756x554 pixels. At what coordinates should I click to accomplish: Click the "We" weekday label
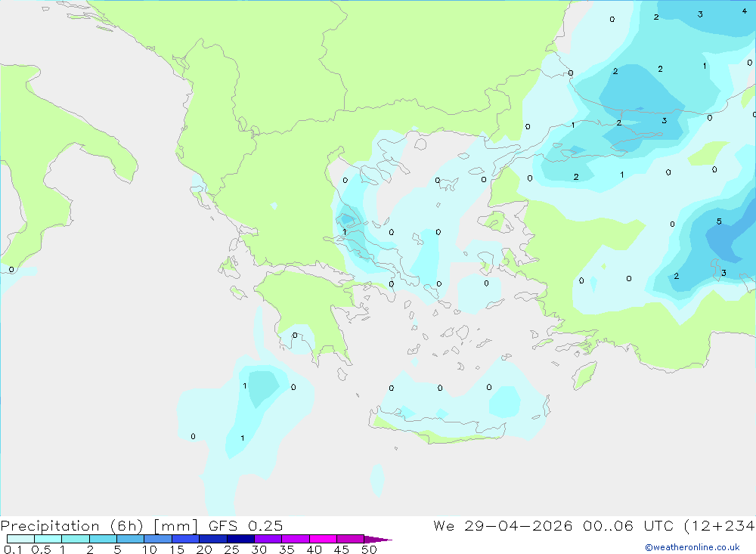pos(444,526)
